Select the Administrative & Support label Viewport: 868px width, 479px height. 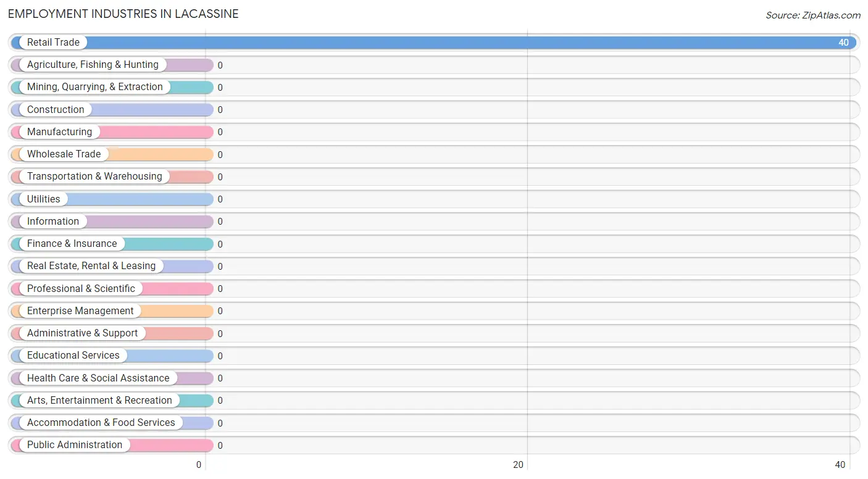pos(82,333)
